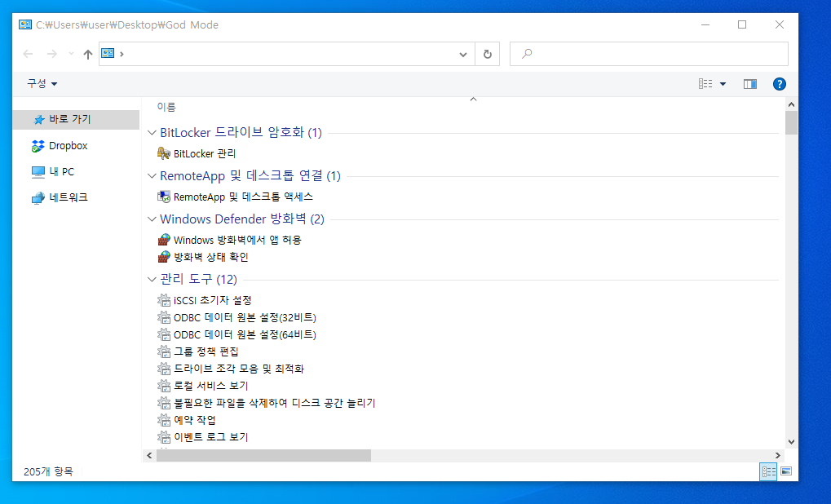The width and height of the screenshot is (831, 504).
Task: Click the horizontal scrollbar thumb
Action: click(263, 455)
